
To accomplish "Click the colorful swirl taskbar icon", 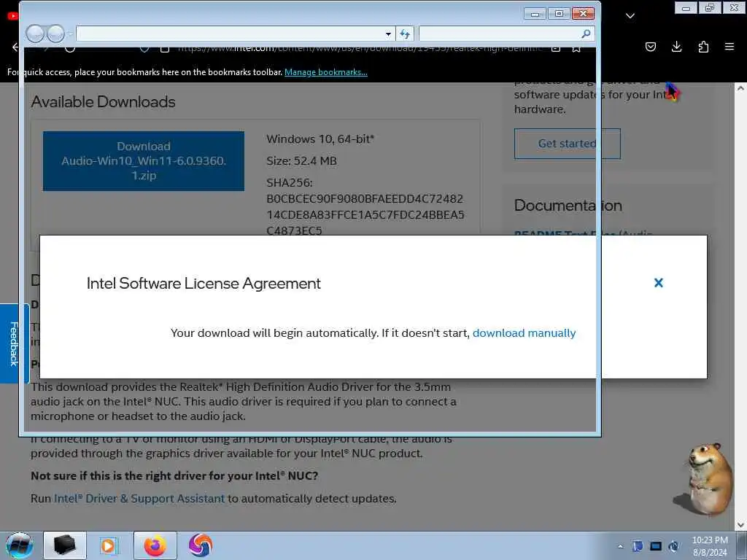I will [x=200, y=545].
